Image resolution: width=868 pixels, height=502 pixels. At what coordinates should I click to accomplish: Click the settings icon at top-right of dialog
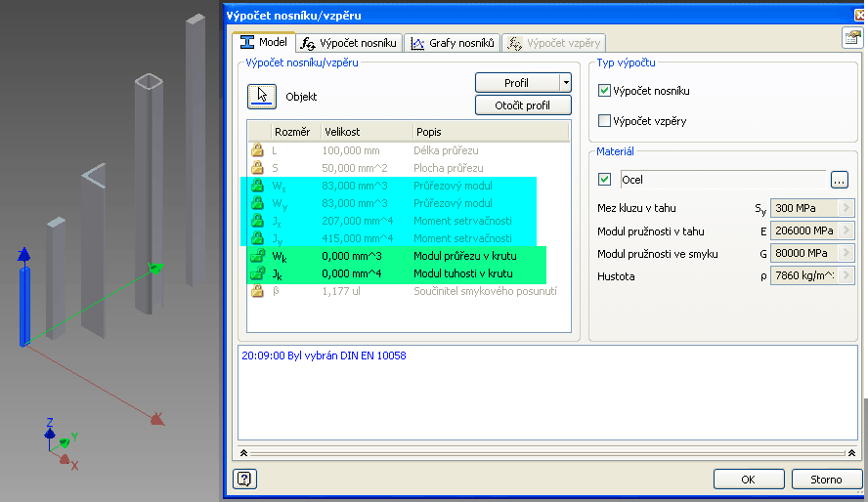[850, 38]
